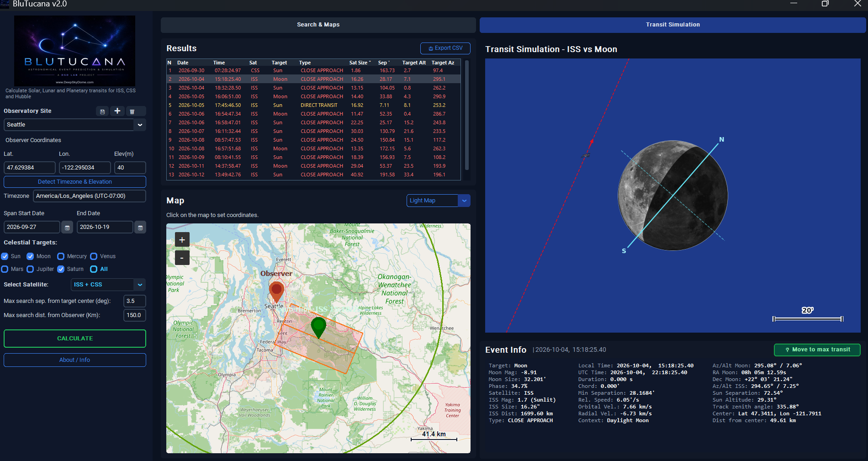Image resolution: width=868 pixels, height=461 pixels.
Task: Toggle the Moon target checkbox
Action: click(x=30, y=256)
